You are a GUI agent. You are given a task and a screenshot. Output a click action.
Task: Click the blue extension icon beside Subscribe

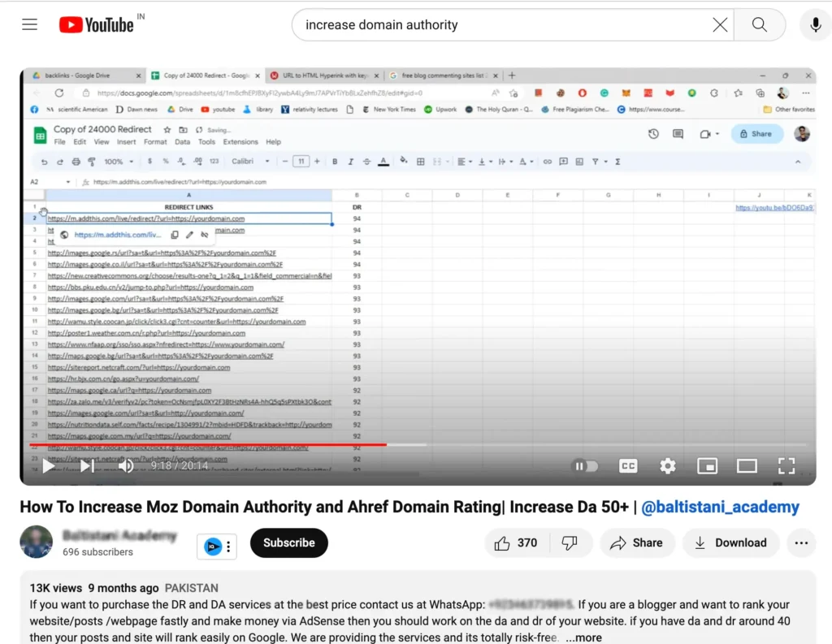coord(213,546)
